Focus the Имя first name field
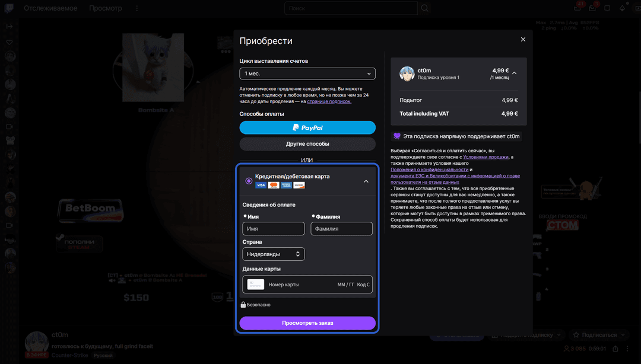This screenshot has height=364, width=641. point(274,229)
